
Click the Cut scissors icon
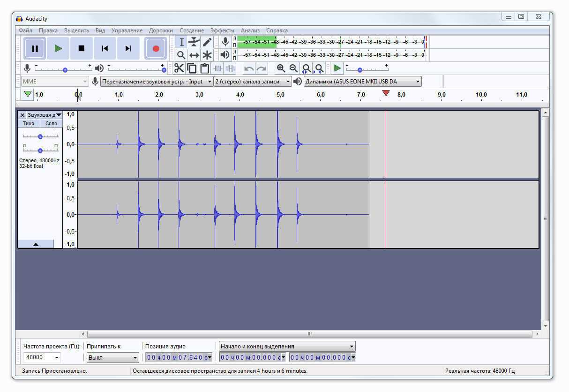[x=179, y=68]
